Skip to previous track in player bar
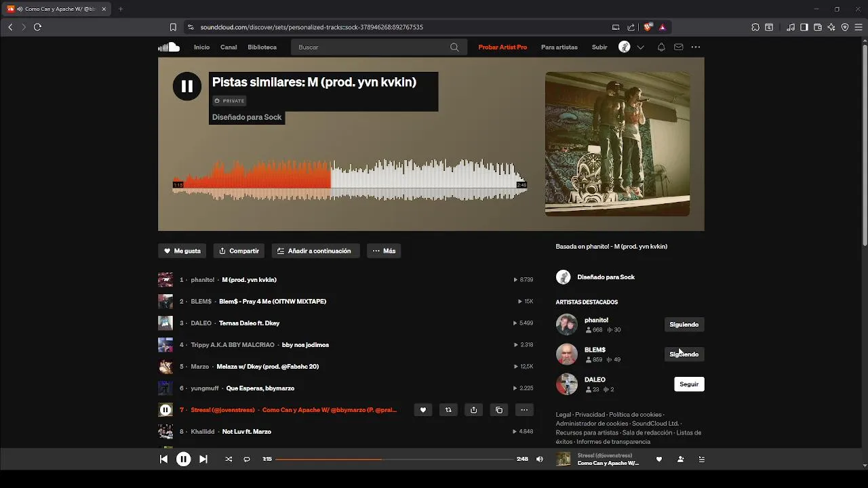Viewport: 868px width, 488px height. [x=163, y=459]
